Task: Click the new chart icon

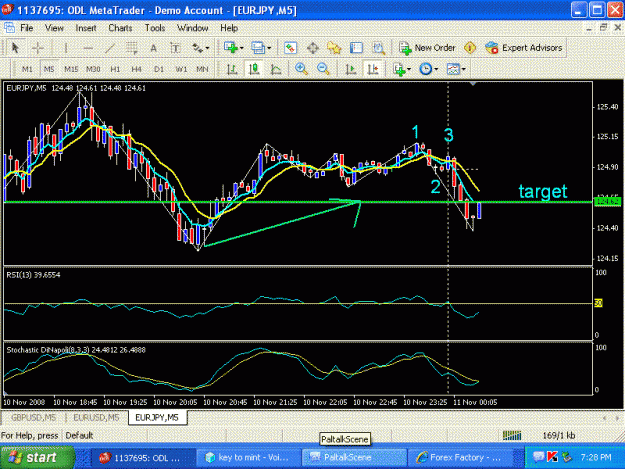Action: click(231, 48)
